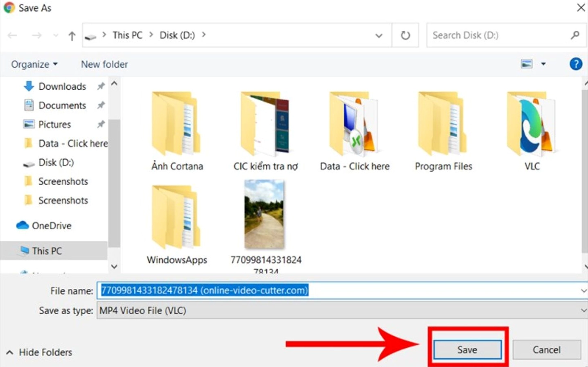Click This PC in the breadcrumb path

click(x=127, y=35)
